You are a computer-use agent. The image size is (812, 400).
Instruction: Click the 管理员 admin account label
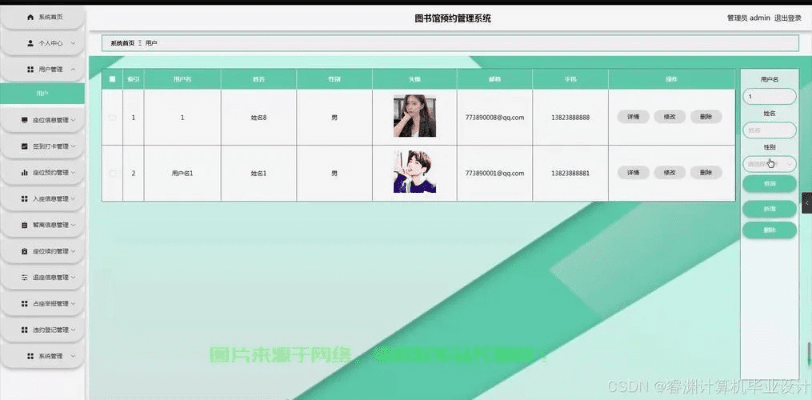pos(748,18)
